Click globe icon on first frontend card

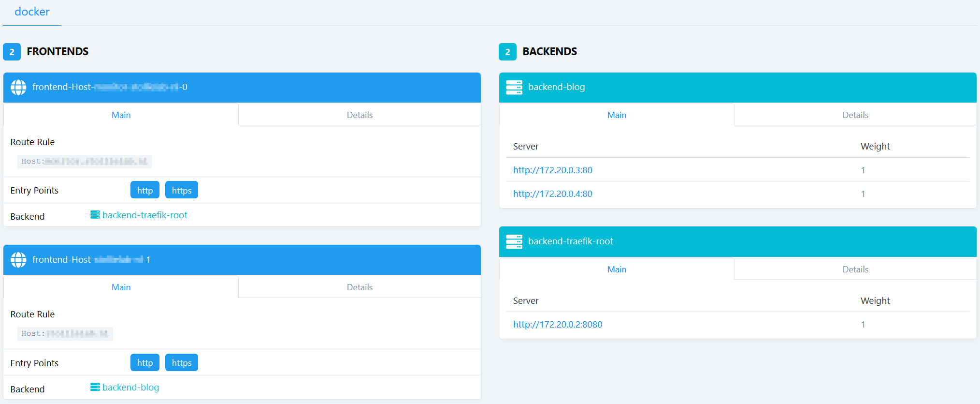[18, 87]
